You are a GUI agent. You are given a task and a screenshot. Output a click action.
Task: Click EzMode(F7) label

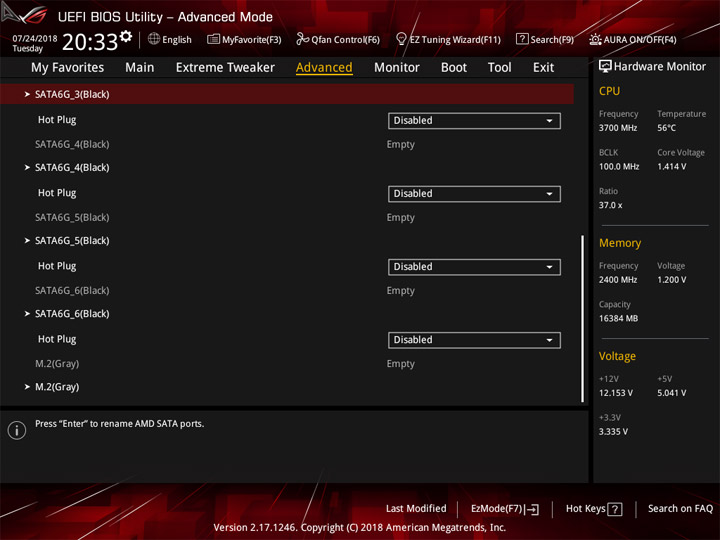point(496,509)
